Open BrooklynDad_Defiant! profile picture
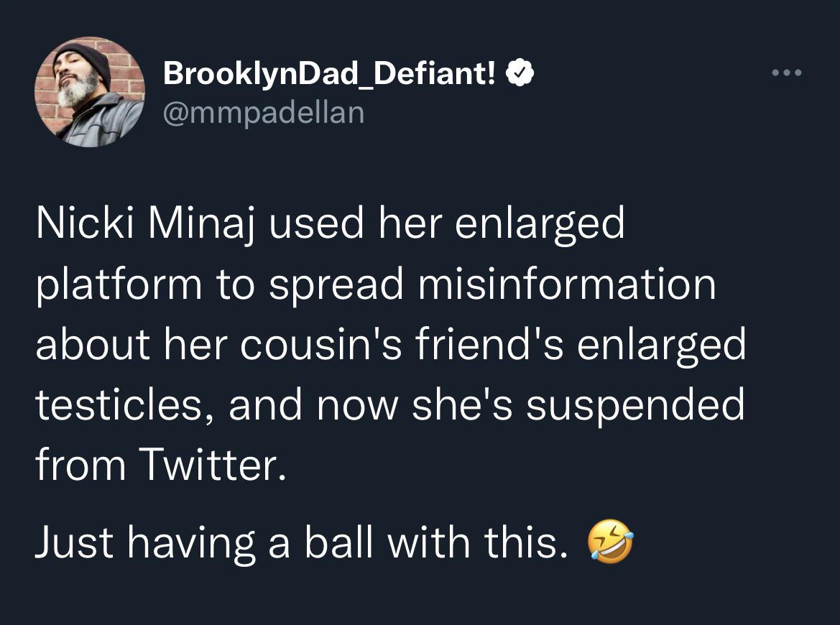Image resolution: width=840 pixels, height=625 pixels. [x=90, y=92]
